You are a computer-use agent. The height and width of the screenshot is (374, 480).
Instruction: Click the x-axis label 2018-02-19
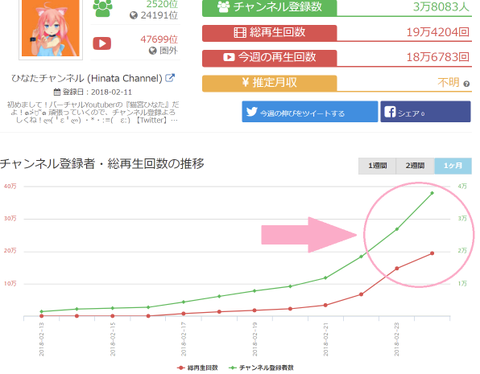point(255,339)
